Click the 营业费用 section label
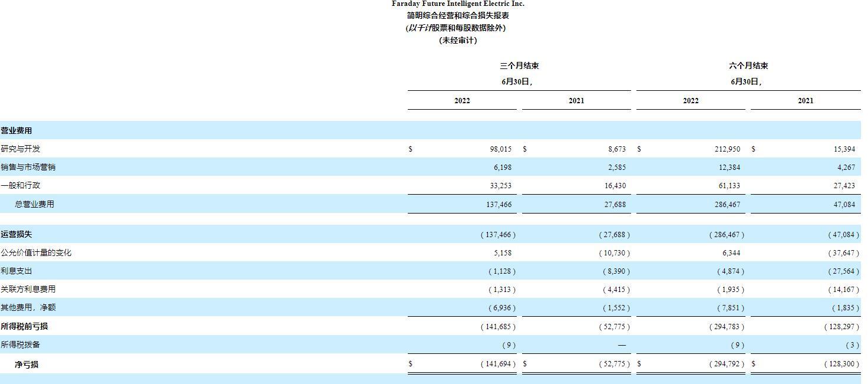This screenshot has width=868, height=384. 16,131
